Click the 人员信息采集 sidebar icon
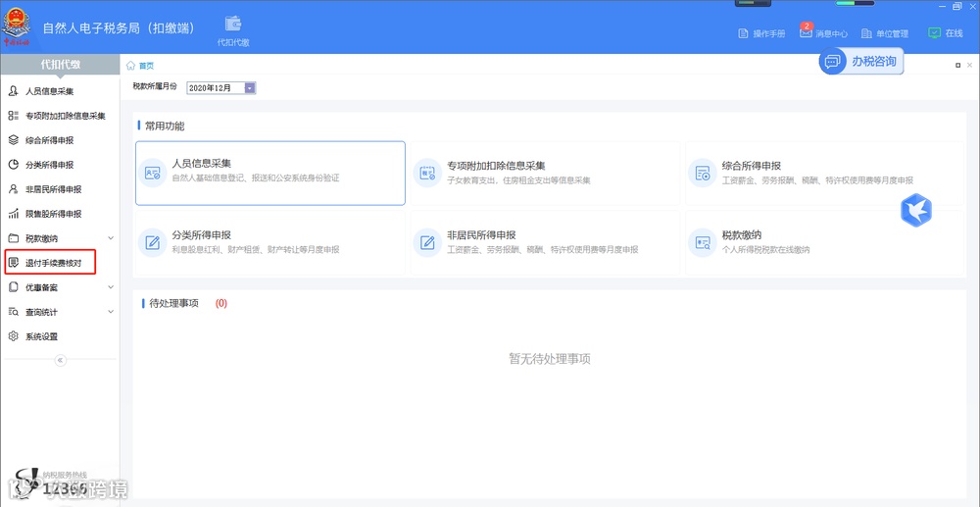 (x=13, y=91)
